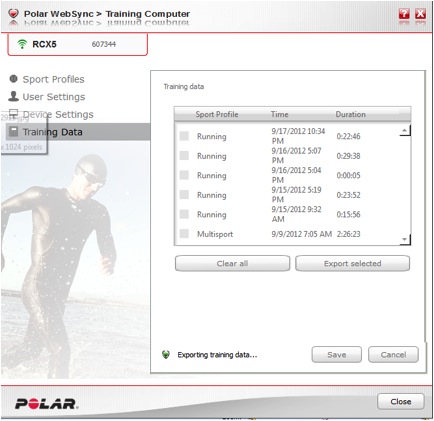Image resolution: width=434 pixels, height=421 pixels.
Task: Open the User Settings menu item
Action: (54, 97)
